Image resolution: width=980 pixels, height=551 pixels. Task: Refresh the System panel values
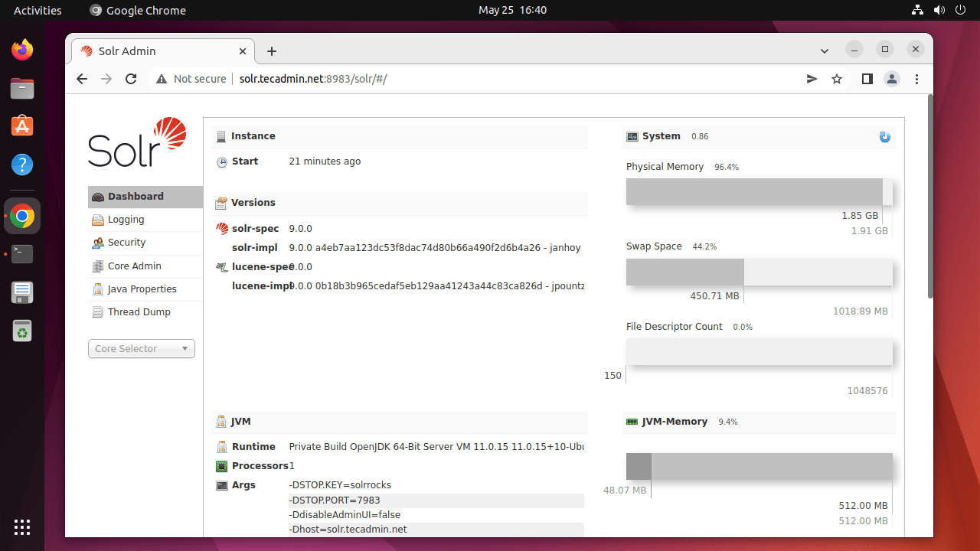885,137
